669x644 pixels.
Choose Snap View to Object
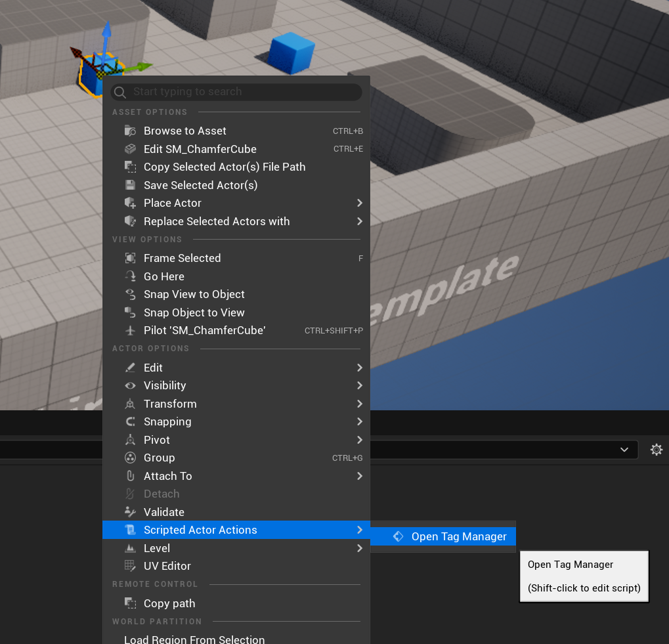[x=194, y=294]
